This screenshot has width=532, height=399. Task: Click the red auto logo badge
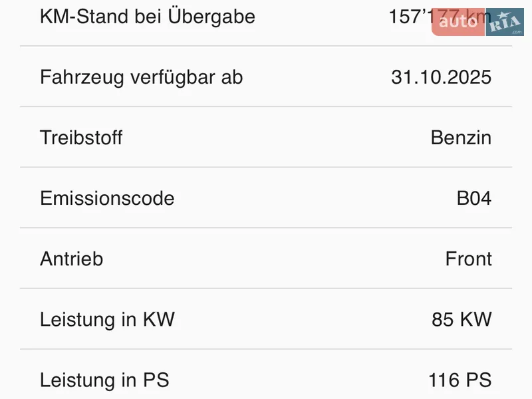[459, 22]
